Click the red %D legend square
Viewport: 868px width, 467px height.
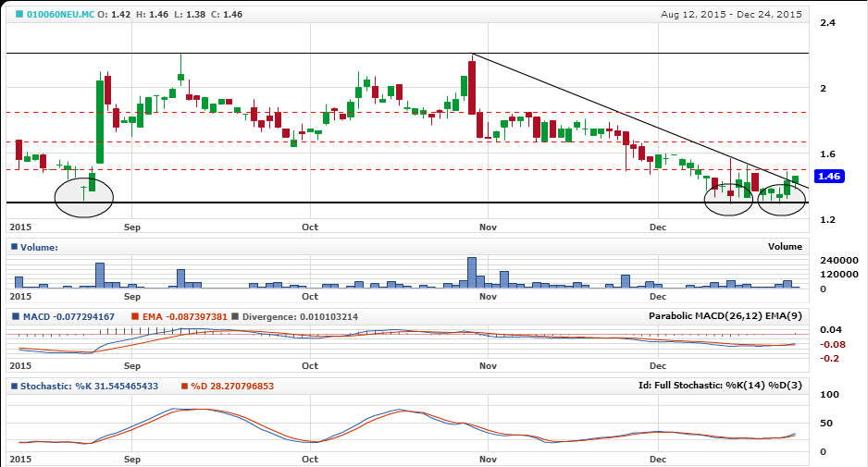click(184, 386)
